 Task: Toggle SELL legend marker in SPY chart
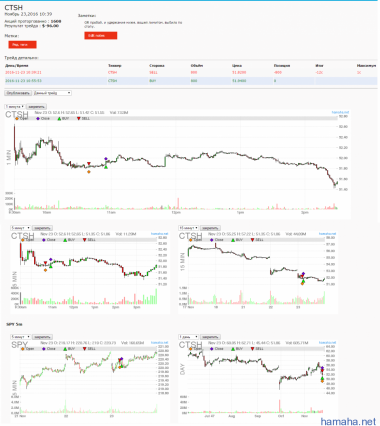(x=90, y=349)
